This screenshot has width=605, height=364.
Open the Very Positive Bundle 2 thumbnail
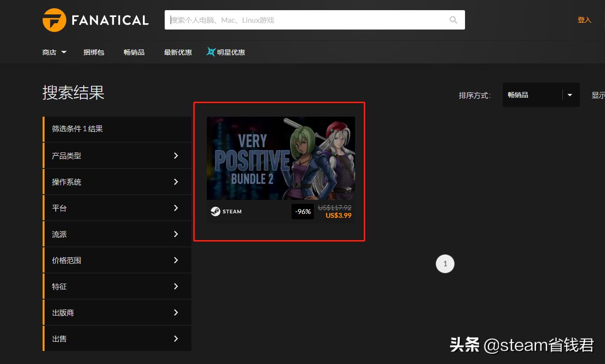(x=280, y=158)
